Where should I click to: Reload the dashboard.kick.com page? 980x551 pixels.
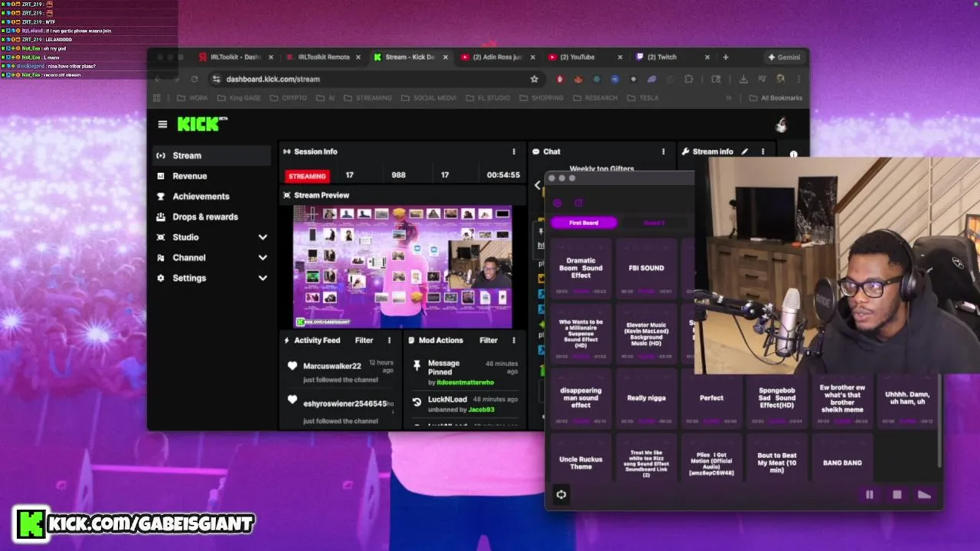pyautogui.click(x=194, y=79)
